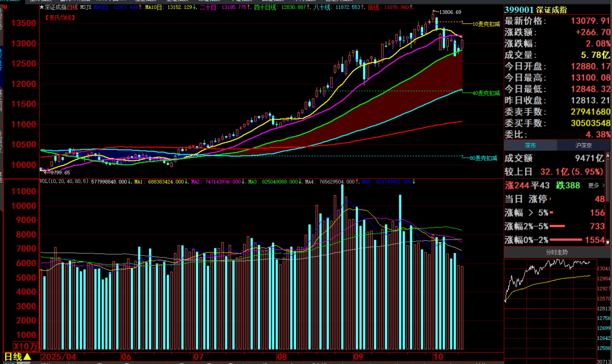Viewport: 612px width, 364px height.
Task: Click the 9799.65 low price marker
Action: pyautogui.click(x=60, y=172)
